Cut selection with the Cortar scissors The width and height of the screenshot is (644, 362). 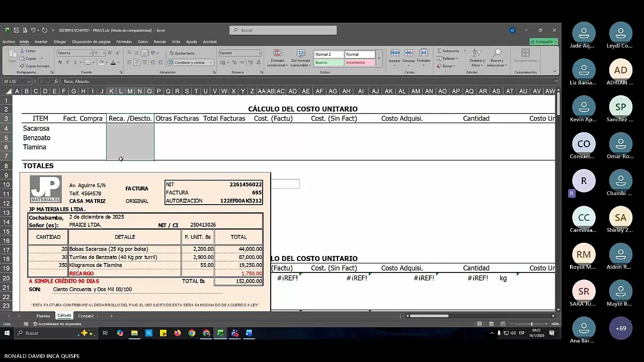pyautogui.click(x=28, y=51)
